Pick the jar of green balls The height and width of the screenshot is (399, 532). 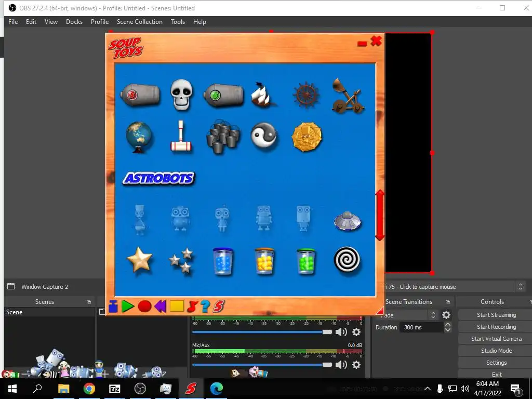(x=306, y=261)
